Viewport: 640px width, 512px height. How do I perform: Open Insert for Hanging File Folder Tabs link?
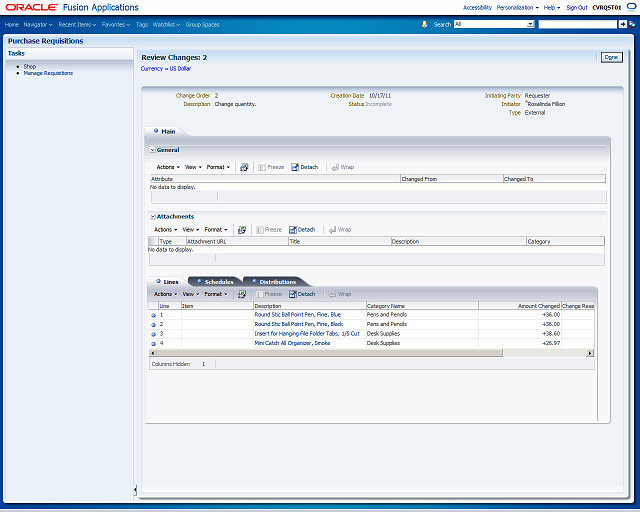click(307, 334)
